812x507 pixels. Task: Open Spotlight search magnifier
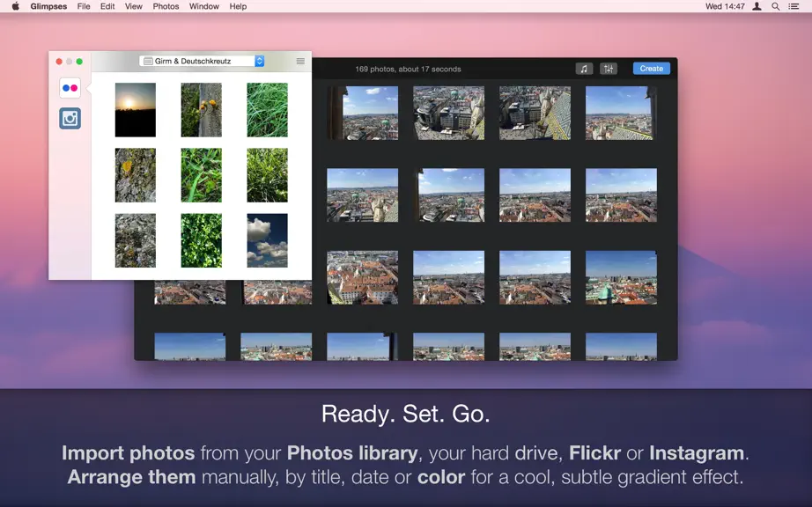tap(775, 7)
